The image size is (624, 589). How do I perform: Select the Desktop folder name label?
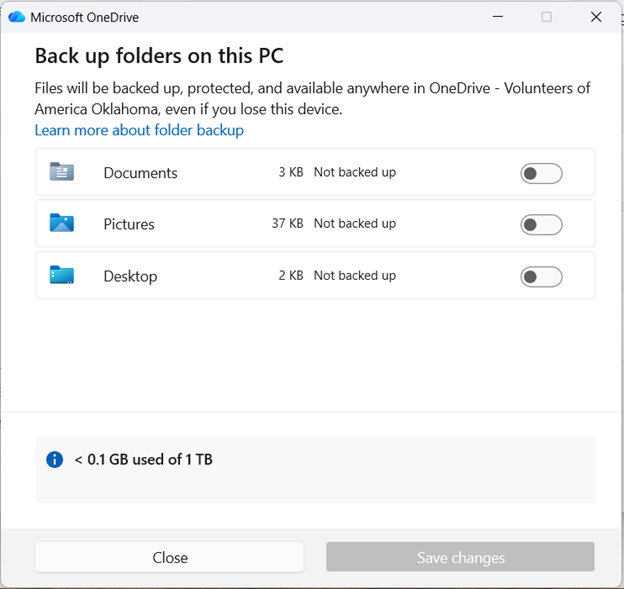[x=130, y=276]
